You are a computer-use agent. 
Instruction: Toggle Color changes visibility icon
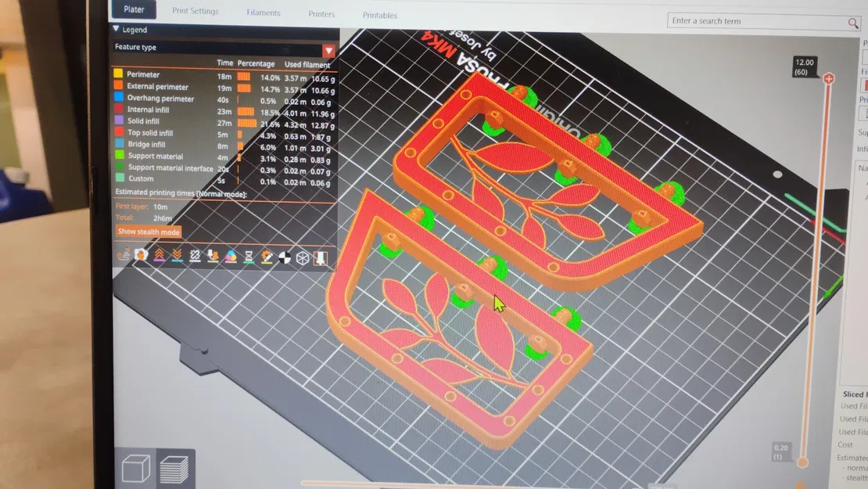point(231,257)
